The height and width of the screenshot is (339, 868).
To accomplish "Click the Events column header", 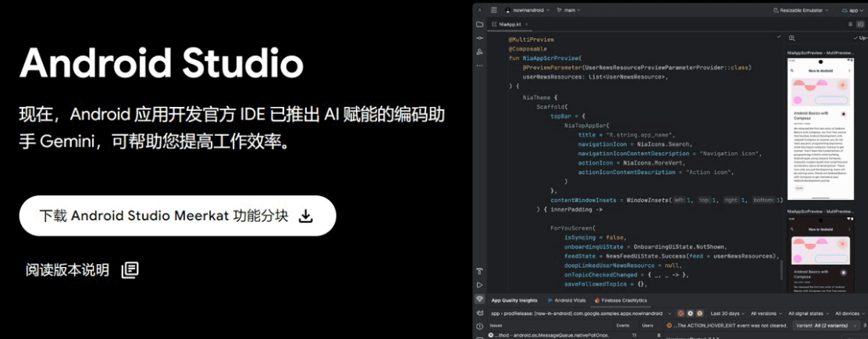I will [624, 326].
